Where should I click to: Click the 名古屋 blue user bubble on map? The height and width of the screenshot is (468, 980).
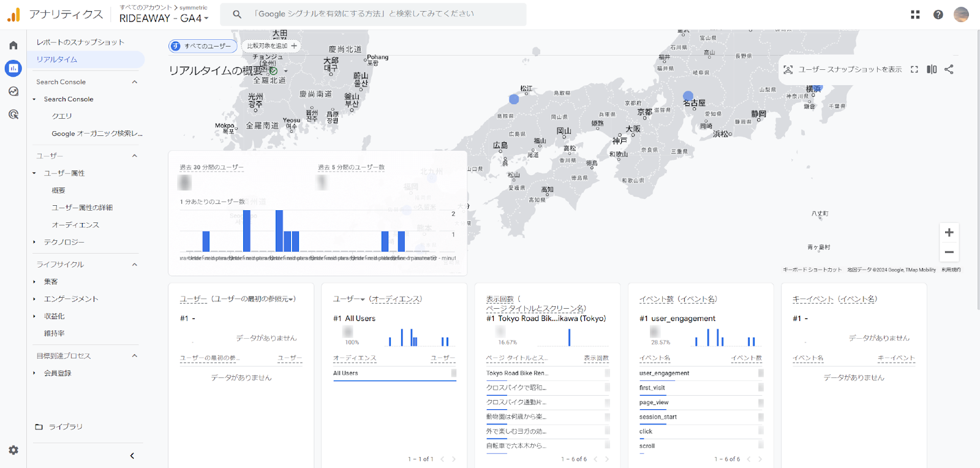[688, 96]
